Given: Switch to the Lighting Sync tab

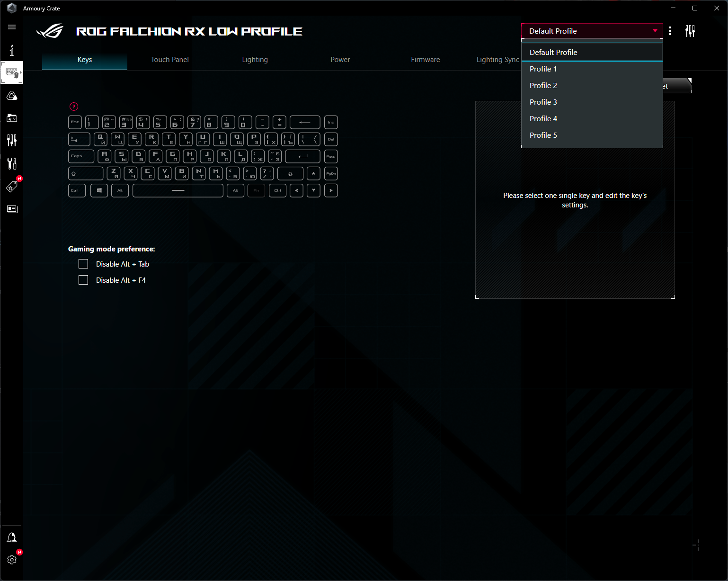Looking at the screenshot, I should point(497,60).
